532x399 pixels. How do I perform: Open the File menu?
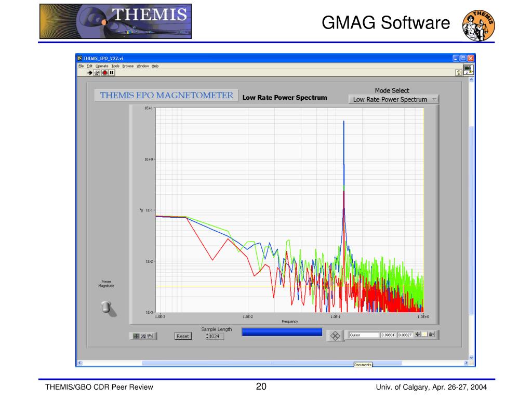coord(81,66)
